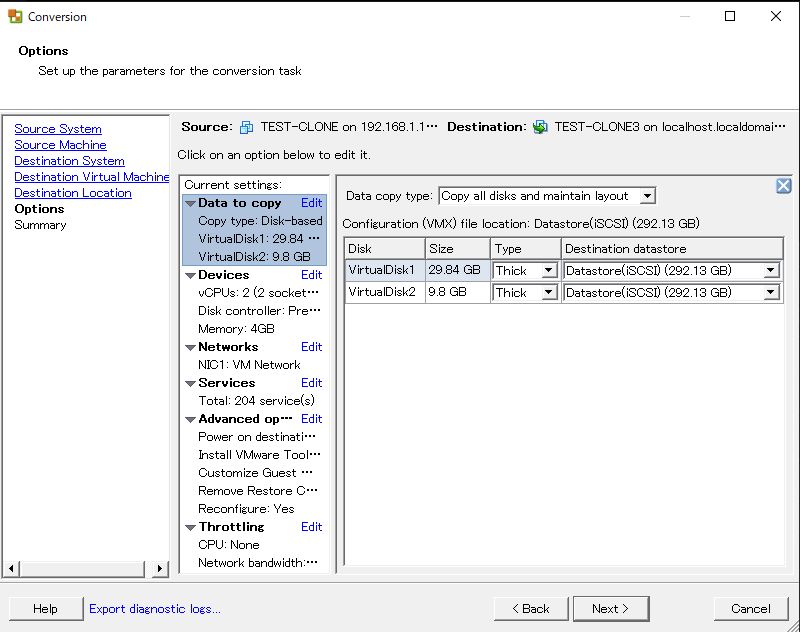The height and width of the screenshot is (632, 800).
Task: Go to Destination Virtual Machine step
Action: click(x=92, y=176)
